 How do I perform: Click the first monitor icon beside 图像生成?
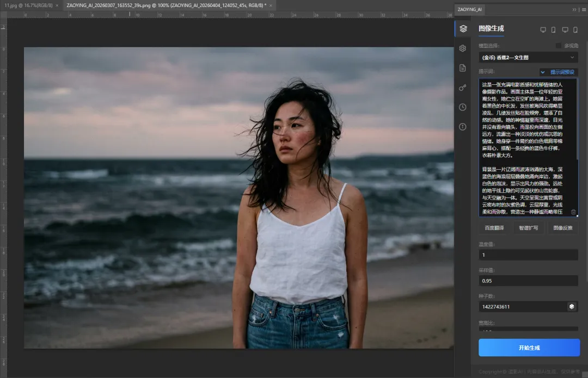tap(543, 30)
